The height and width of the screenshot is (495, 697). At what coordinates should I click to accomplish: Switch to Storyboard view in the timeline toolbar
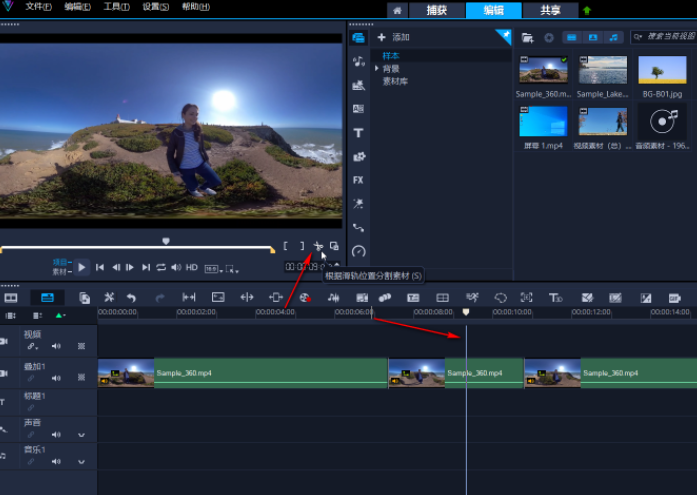[12, 298]
